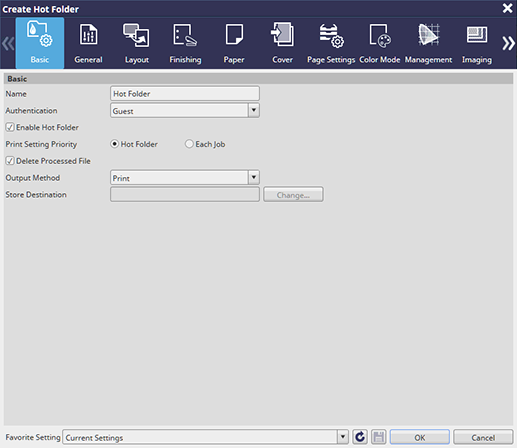
Task: Open the Output Method dropdown
Action: [x=254, y=177]
